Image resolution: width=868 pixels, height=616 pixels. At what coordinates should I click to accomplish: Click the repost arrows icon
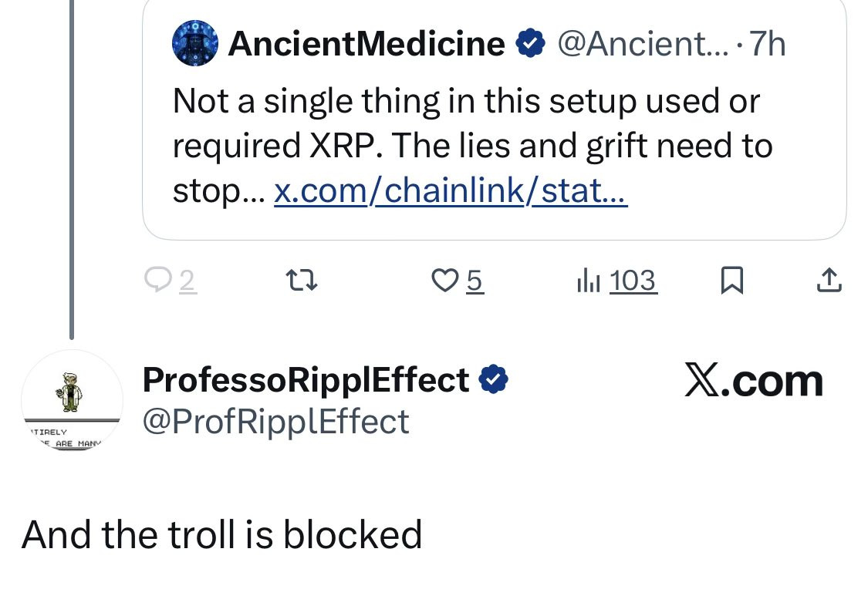coord(302,281)
